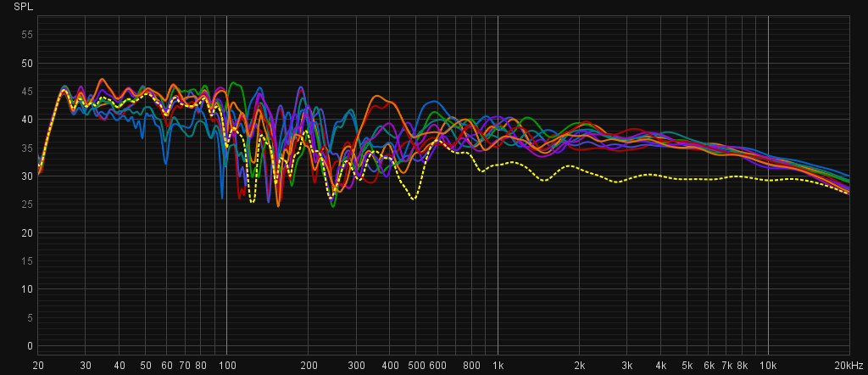Image resolution: width=868 pixels, height=375 pixels.
Task: Click the SPL axis label
Action: pyautogui.click(x=23, y=8)
